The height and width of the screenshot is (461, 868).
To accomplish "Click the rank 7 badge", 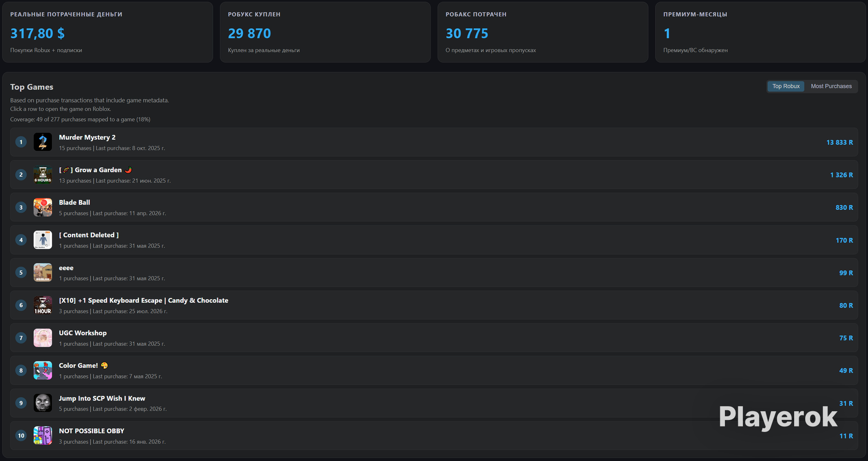I will [21, 338].
